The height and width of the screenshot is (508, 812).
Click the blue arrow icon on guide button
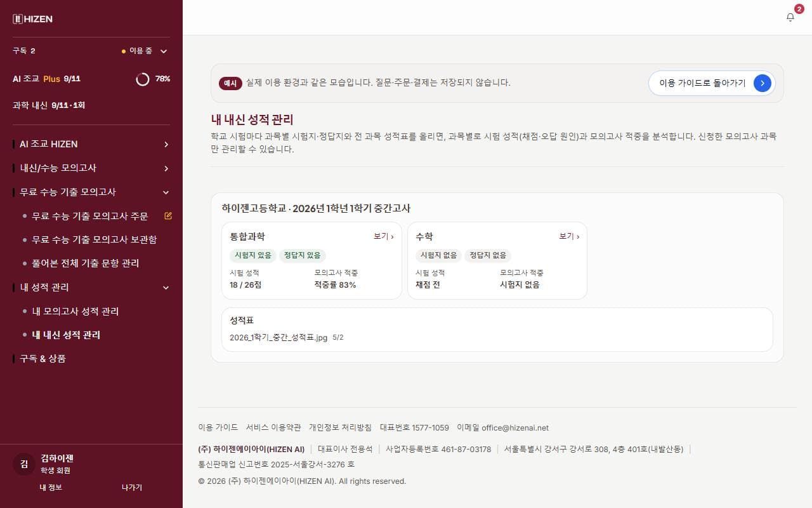pos(763,83)
